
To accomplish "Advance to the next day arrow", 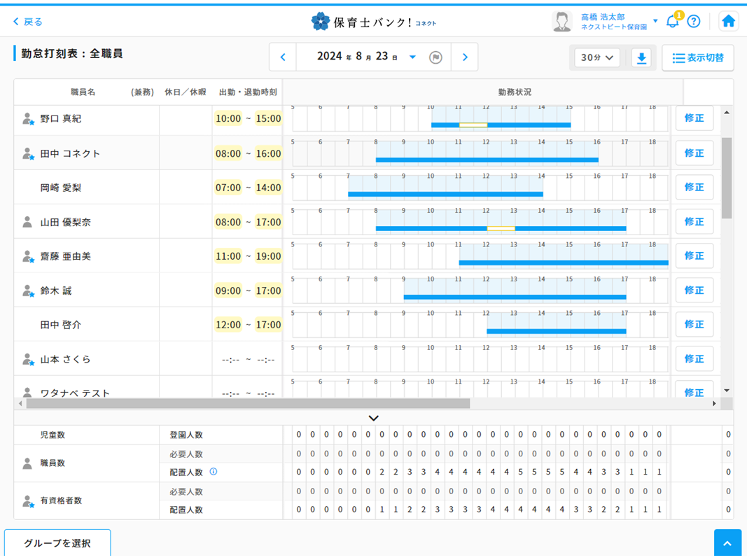I will coord(465,57).
